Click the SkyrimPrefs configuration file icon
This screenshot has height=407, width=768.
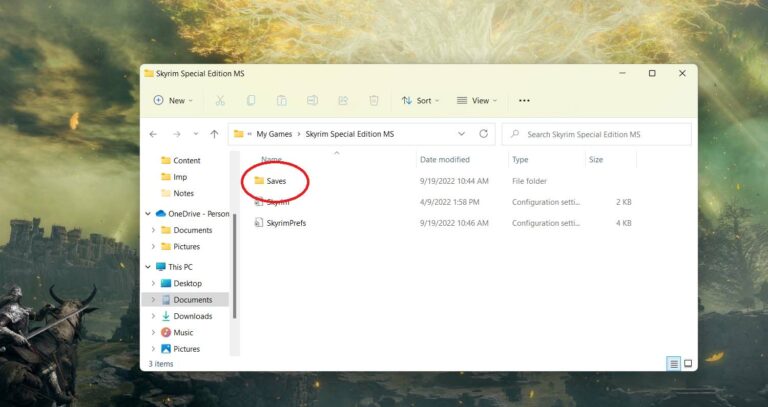259,223
